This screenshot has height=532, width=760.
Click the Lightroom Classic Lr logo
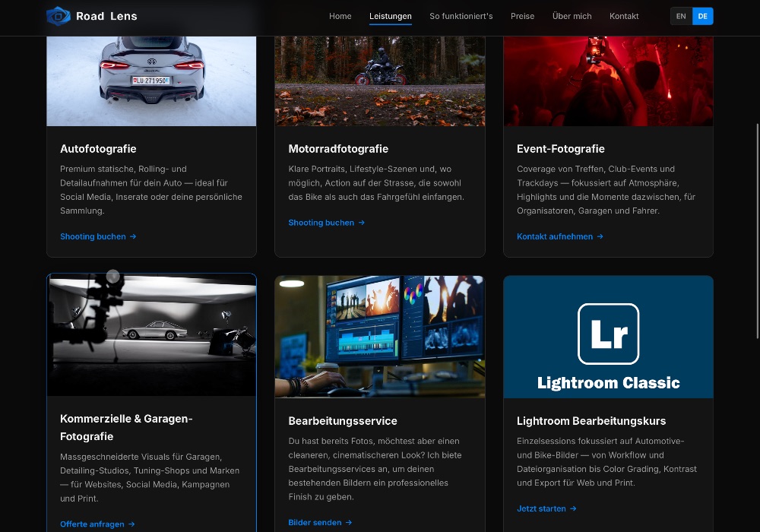pos(608,334)
